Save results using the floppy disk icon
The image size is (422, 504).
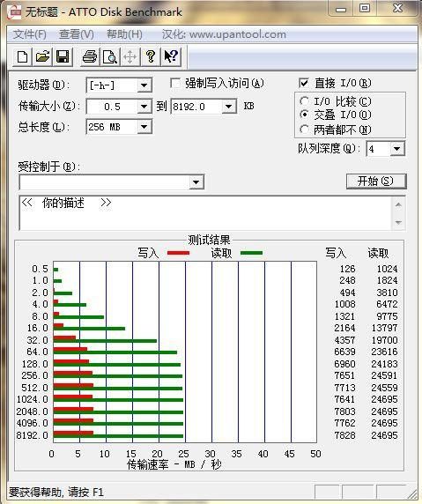coord(63,57)
